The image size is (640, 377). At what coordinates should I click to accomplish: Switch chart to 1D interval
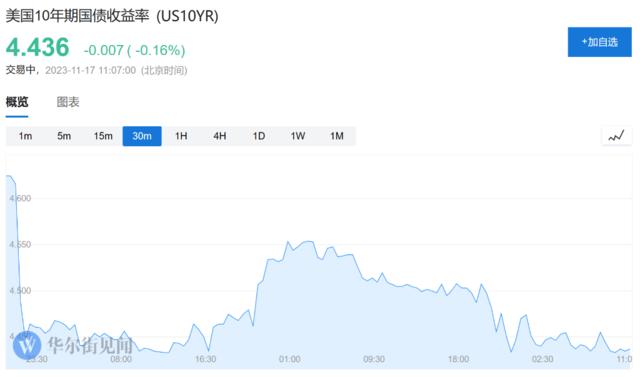pos(259,136)
